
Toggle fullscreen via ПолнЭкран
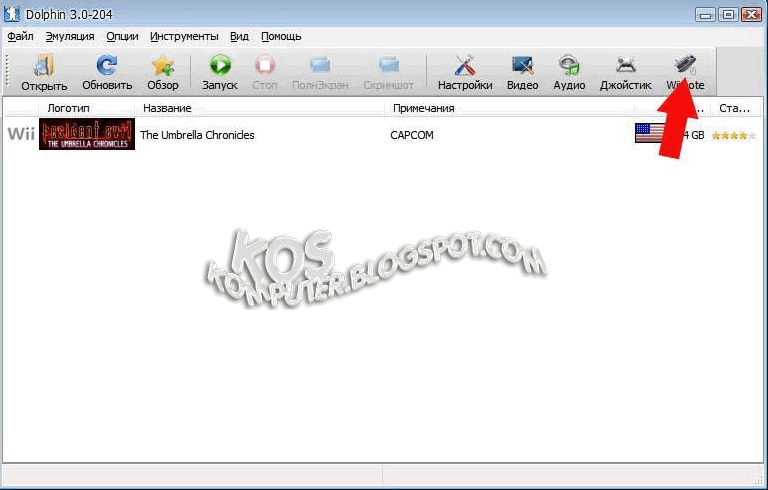coord(320,73)
